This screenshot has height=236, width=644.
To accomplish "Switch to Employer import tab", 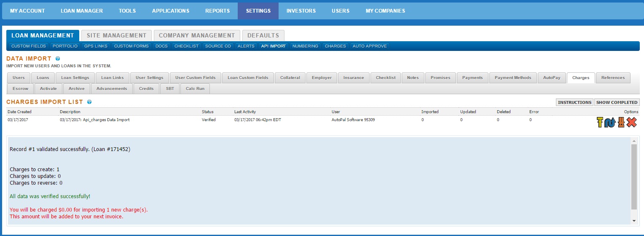I will click(x=322, y=78).
